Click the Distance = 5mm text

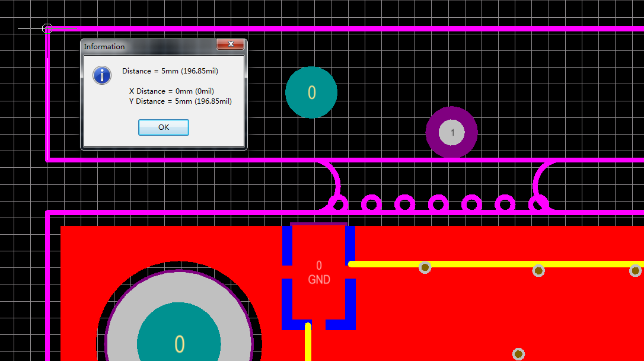(x=170, y=71)
